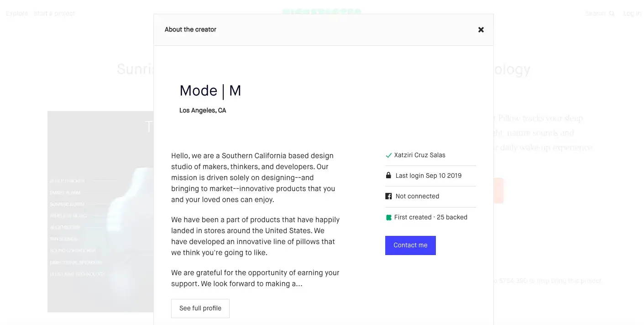
Task: Click the Search text in the header
Action: point(595,14)
